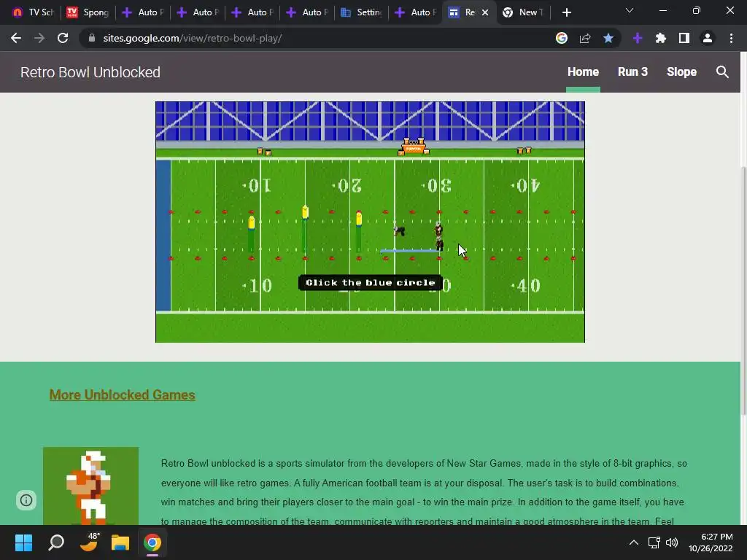747x560 pixels.
Task: Open the weather widget showing 48°
Action: pyautogui.click(x=88, y=542)
